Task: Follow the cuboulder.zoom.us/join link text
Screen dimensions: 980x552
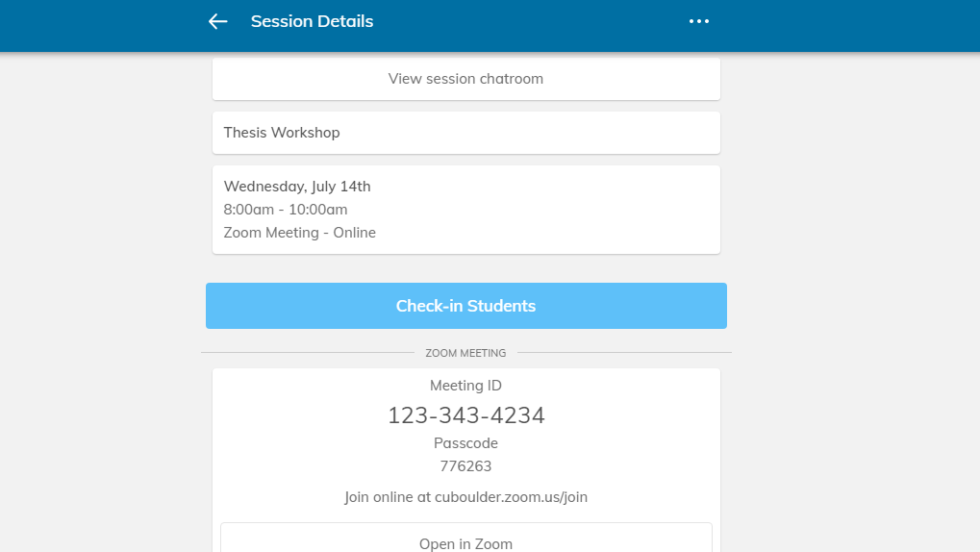Action: [512, 497]
